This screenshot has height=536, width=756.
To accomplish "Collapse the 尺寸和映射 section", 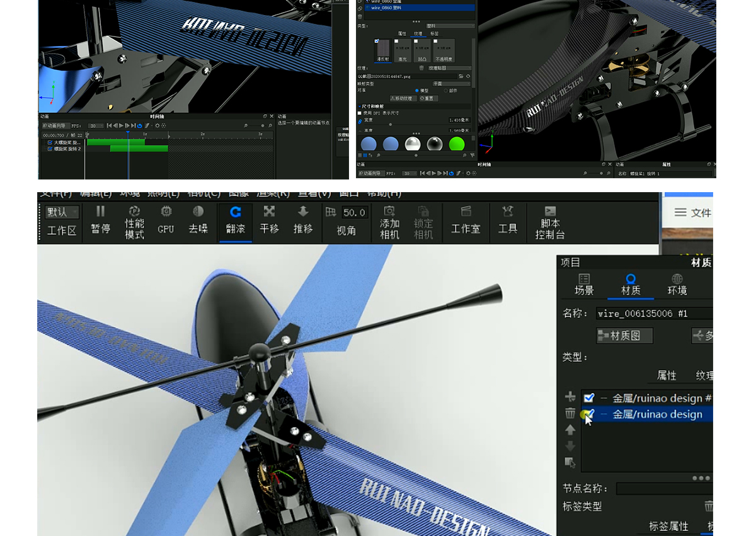I will [360, 106].
